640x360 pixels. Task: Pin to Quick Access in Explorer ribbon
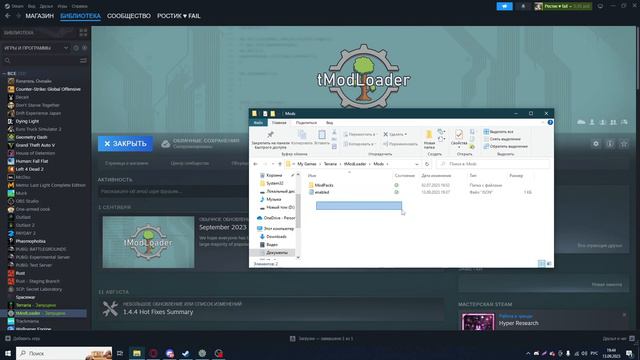click(270, 139)
